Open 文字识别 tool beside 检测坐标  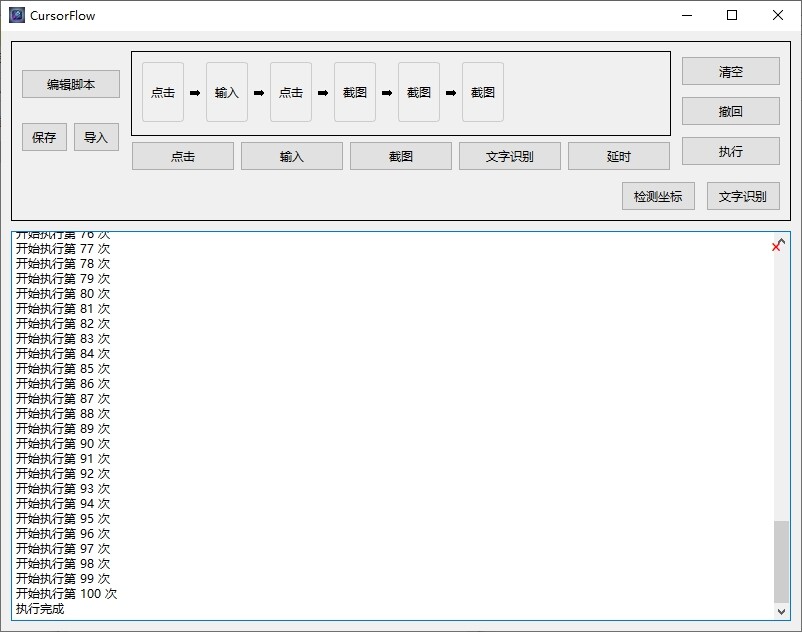click(x=743, y=196)
